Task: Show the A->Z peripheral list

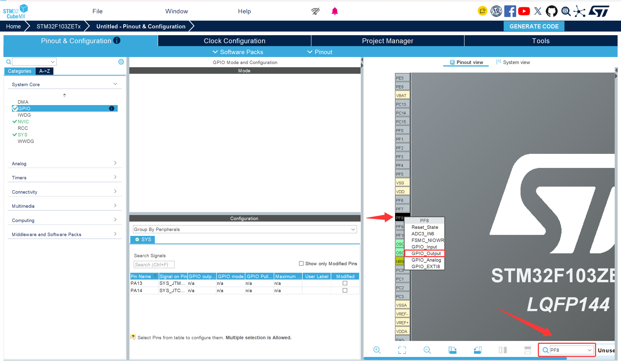Action: [x=45, y=71]
